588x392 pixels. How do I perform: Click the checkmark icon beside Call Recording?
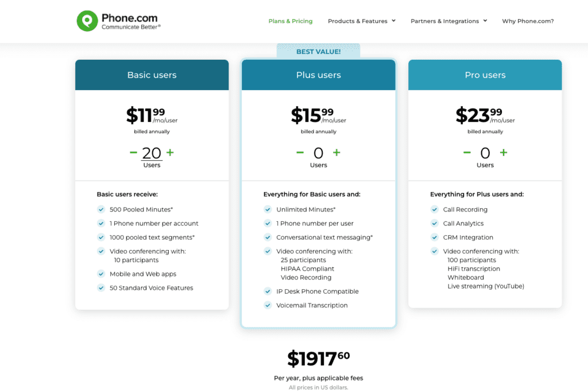pos(435,209)
